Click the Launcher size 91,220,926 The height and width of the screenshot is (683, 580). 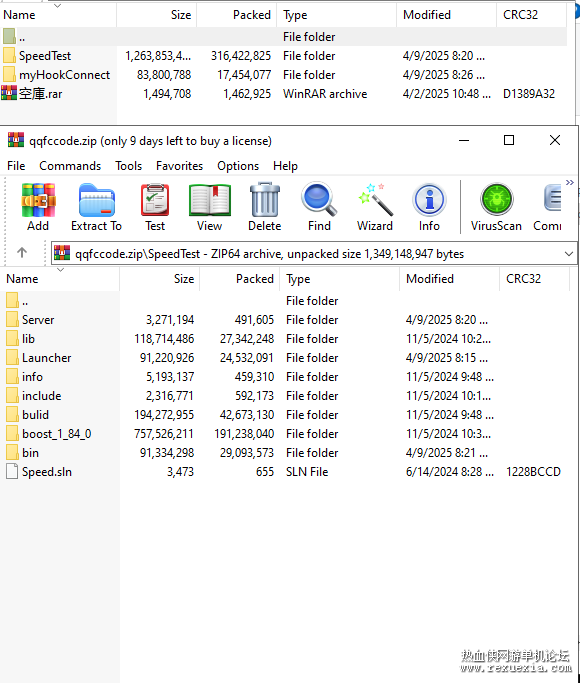(x=167, y=358)
